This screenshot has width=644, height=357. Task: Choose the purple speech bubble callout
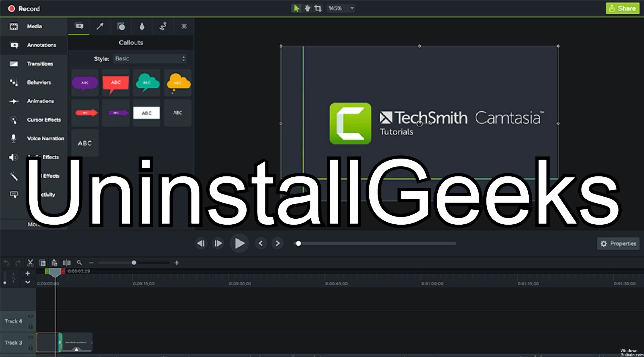[85, 83]
